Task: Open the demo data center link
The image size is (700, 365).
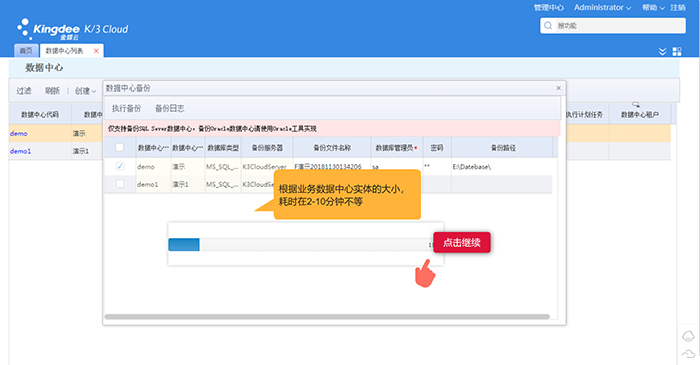Action: point(19,133)
